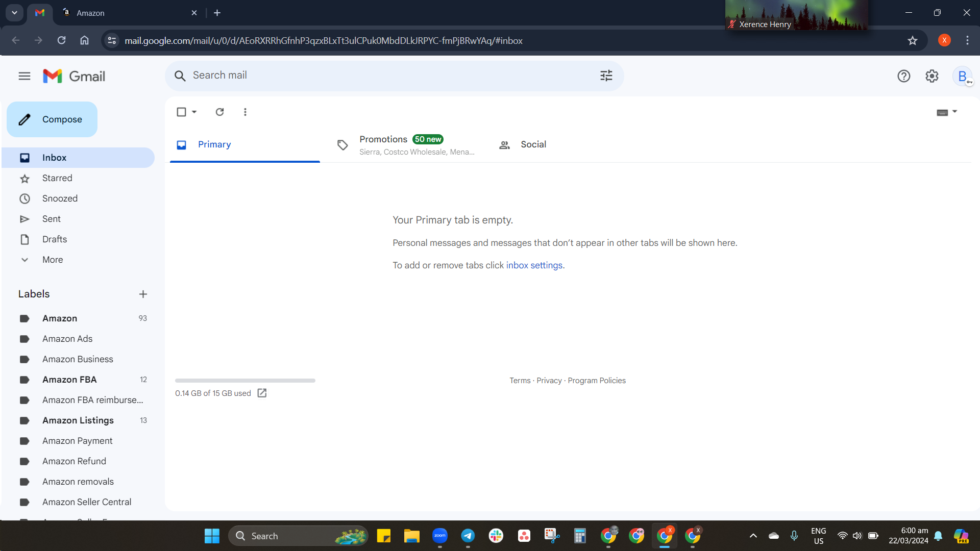Select the Amazon browser tab

point(130,13)
